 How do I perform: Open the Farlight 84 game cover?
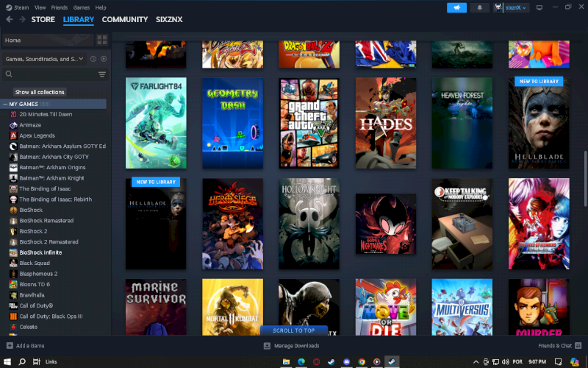coord(156,123)
